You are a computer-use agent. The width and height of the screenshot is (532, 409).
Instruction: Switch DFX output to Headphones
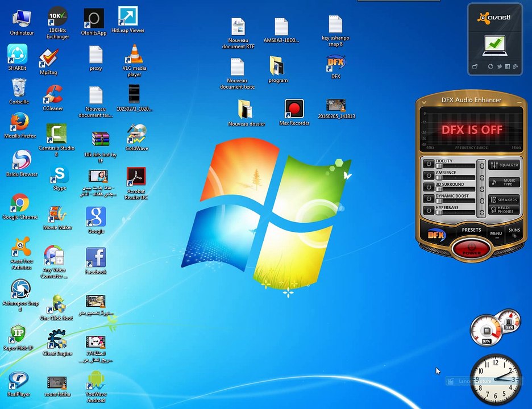(x=505, y=210)
